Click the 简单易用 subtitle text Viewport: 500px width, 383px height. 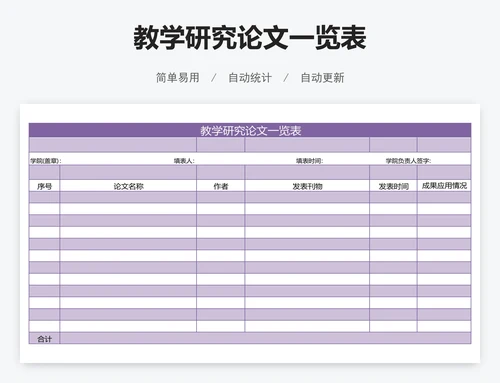click(178, 78)
